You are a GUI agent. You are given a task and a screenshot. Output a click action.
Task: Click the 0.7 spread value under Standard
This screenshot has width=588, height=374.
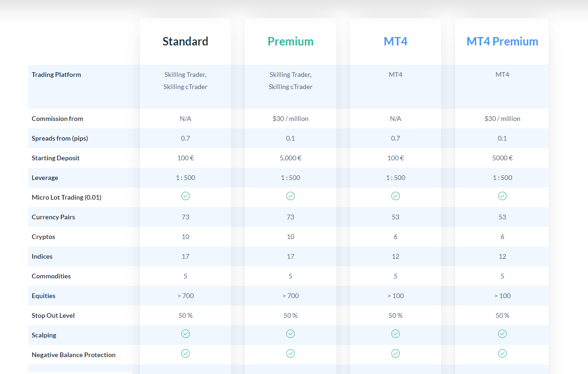[x=185, y=138]
